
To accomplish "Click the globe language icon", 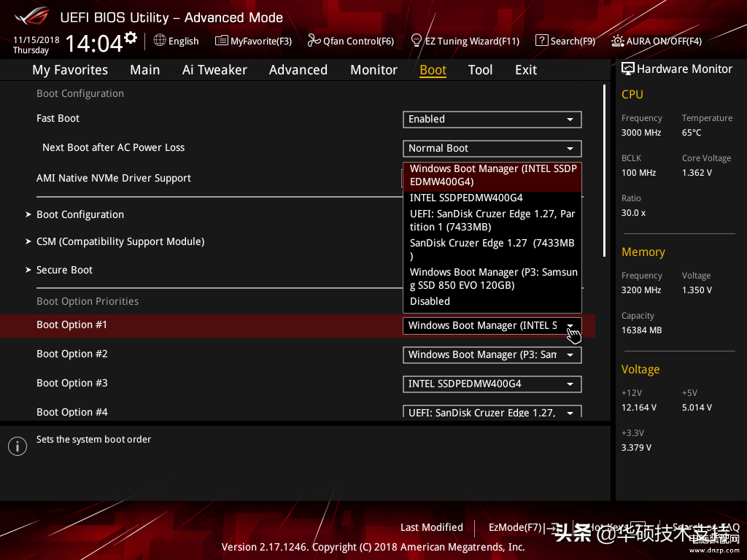I will point(160,41).
